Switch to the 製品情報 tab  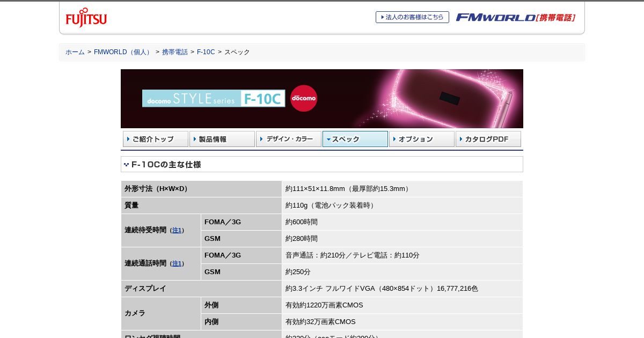[x=222, y=139]
